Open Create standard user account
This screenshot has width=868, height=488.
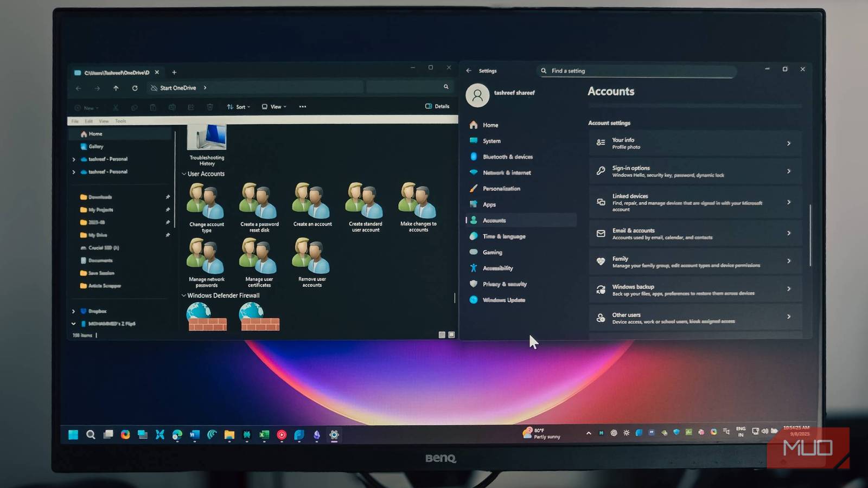pyautogui.click(x=366, y=208)
